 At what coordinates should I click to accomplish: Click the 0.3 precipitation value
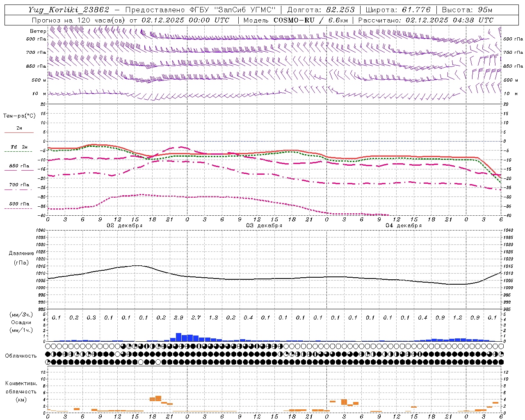click(91, 317)
